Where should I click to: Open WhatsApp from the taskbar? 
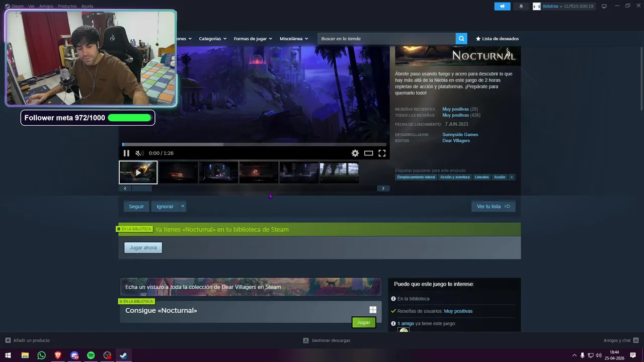pyautogui.click(x=41, y=355)
